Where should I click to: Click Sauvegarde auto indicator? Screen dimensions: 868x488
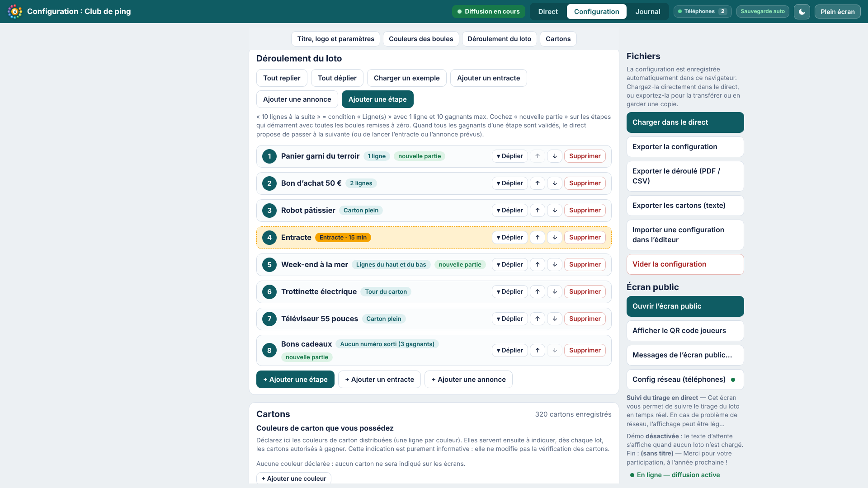762,12
